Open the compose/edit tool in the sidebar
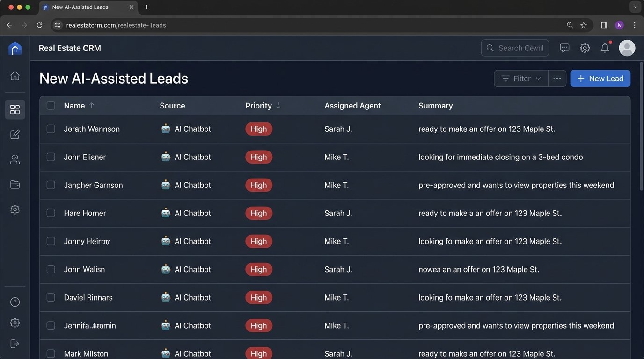Viewport: 644px width, 359px height. pyautogui.click(x=15, y=134)
